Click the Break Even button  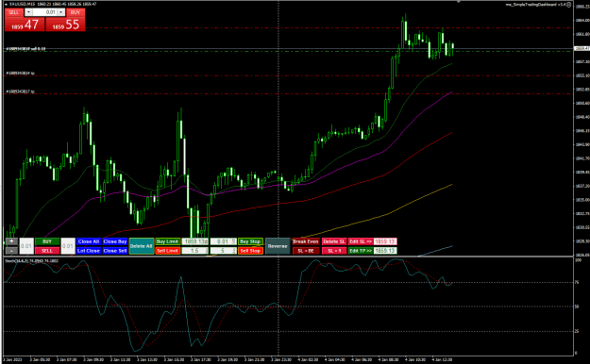click(306, 241)
